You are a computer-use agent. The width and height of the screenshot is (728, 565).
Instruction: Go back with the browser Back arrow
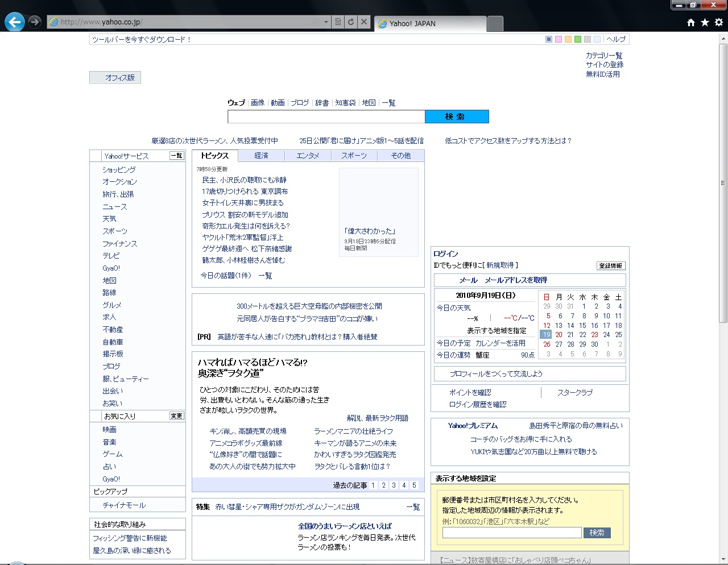point(15,22)
